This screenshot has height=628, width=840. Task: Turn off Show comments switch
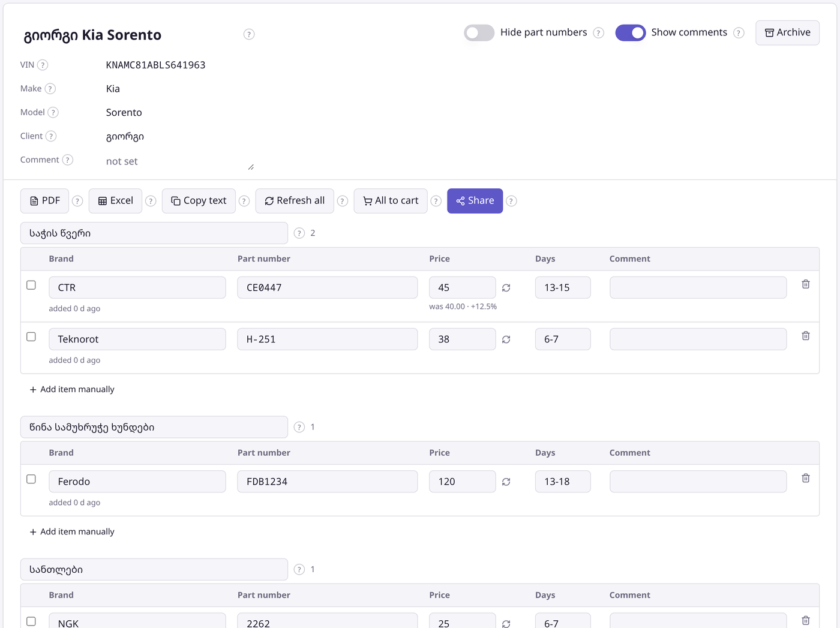pos(631,32)
